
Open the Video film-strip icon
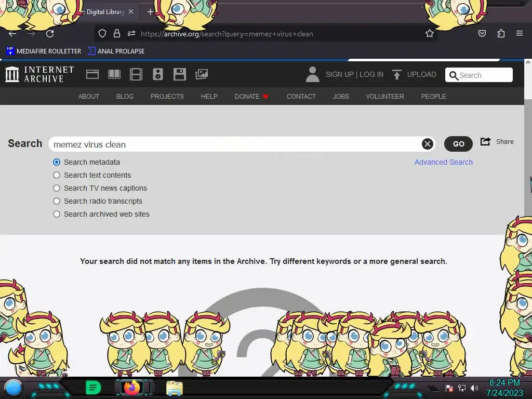point(136,74)
